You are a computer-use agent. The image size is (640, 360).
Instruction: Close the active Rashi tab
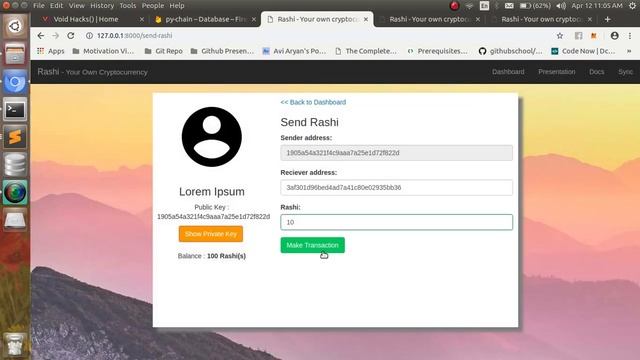[x=366, y=19]
